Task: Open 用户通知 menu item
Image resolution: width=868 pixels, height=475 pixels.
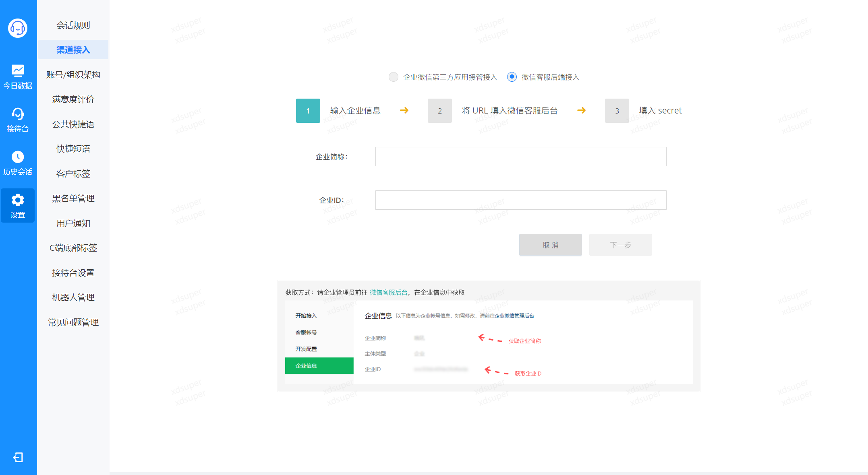Action: click(73, 223)
